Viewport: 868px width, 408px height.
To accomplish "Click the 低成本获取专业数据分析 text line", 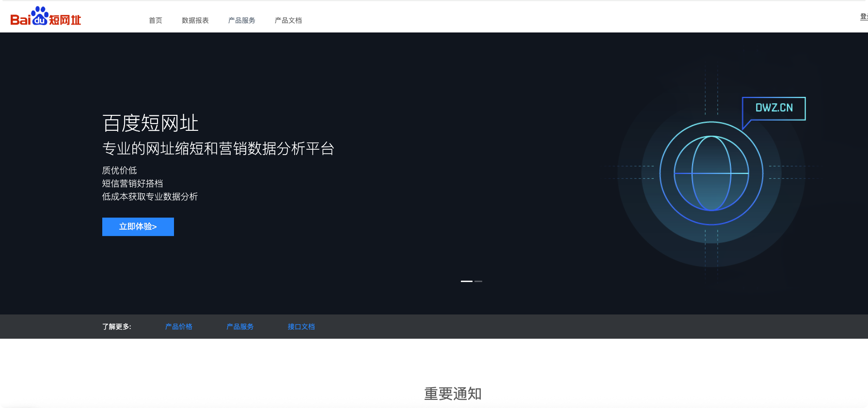I will (150, 197).
